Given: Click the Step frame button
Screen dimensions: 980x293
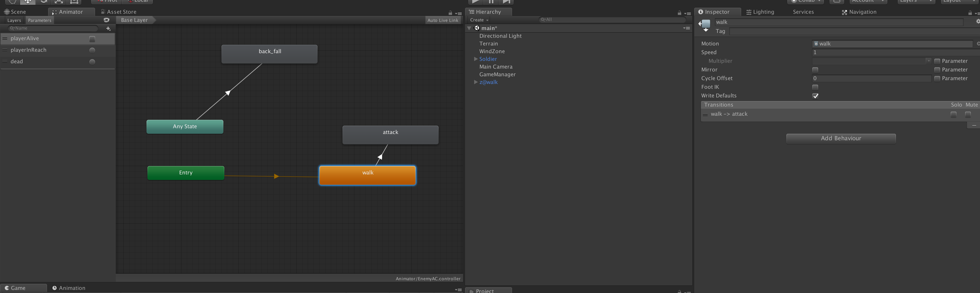Looking at the screenshot, I should click(506, 1).
